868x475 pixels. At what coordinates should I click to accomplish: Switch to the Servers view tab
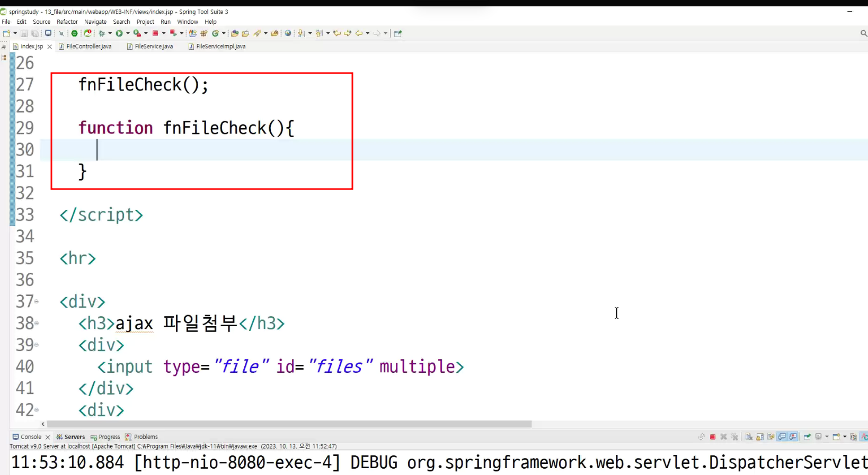click(71, 437)
